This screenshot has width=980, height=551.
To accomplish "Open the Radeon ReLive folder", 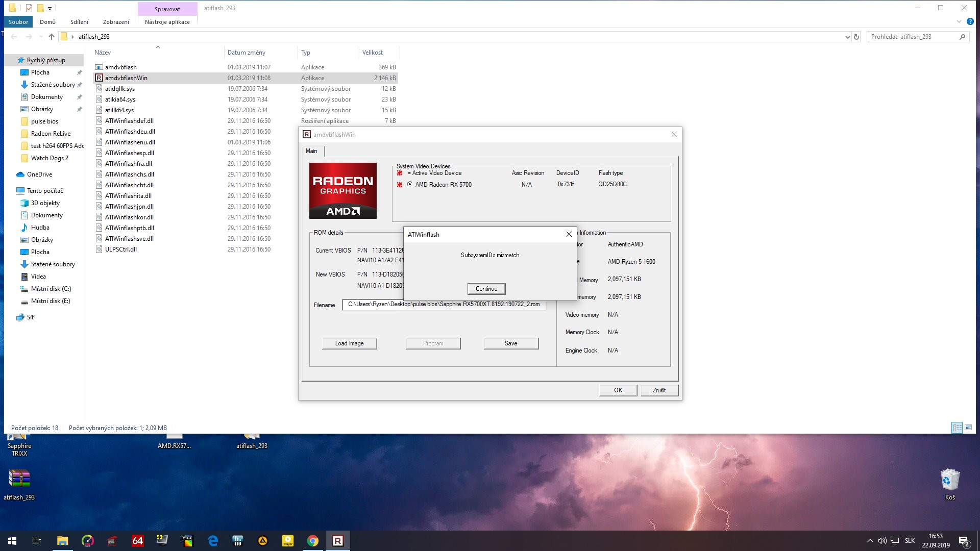I will coord(51,134).
